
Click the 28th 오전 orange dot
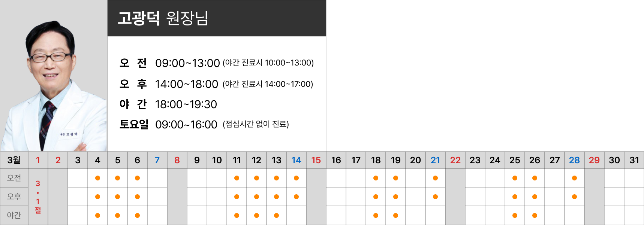click(x=574, y=178)
